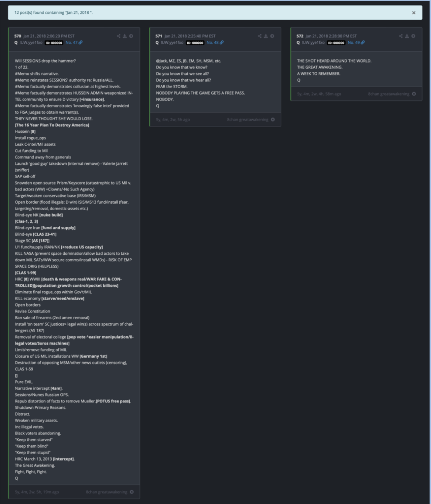
Task: Click the round icon after download on post 570
Action: pos(131,36)
